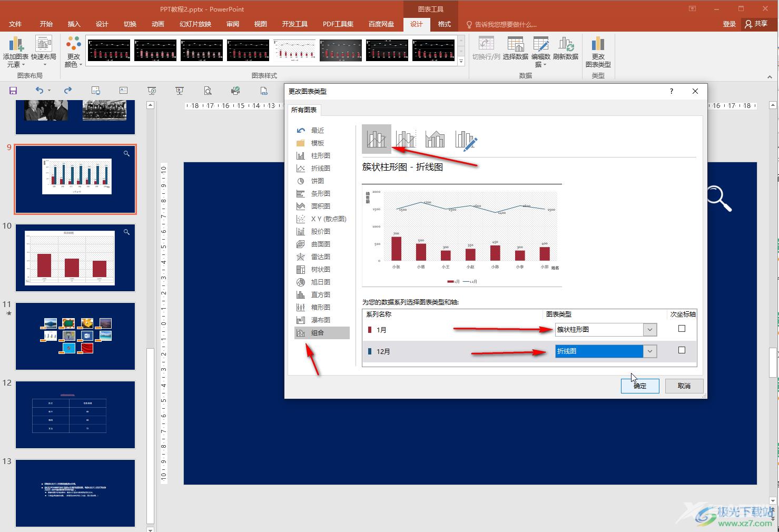Select the Custom Combination chart icon
This screenshot has width=779, height=532.
coord(466,139)
